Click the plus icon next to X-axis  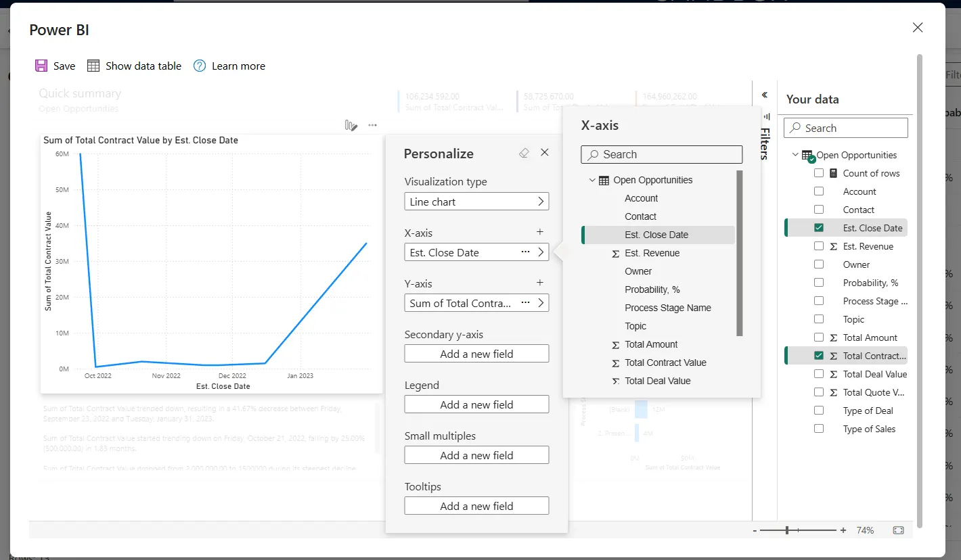click(x=540, y=232)
